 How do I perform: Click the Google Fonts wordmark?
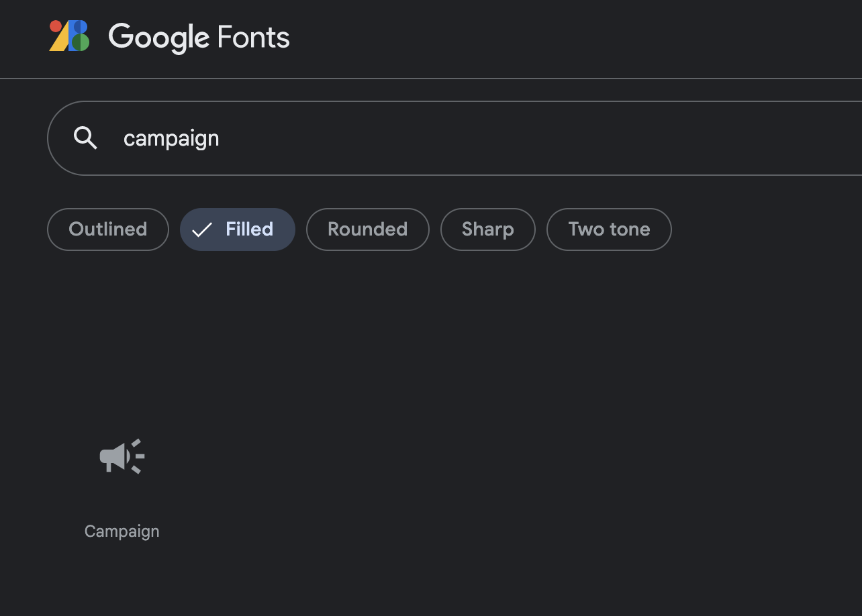[199, 38]
